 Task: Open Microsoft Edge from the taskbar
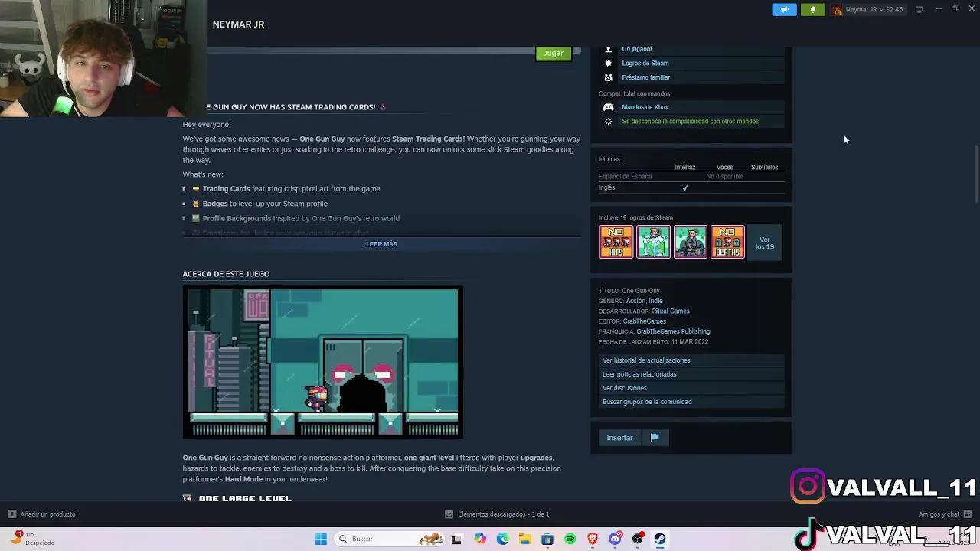502,539
